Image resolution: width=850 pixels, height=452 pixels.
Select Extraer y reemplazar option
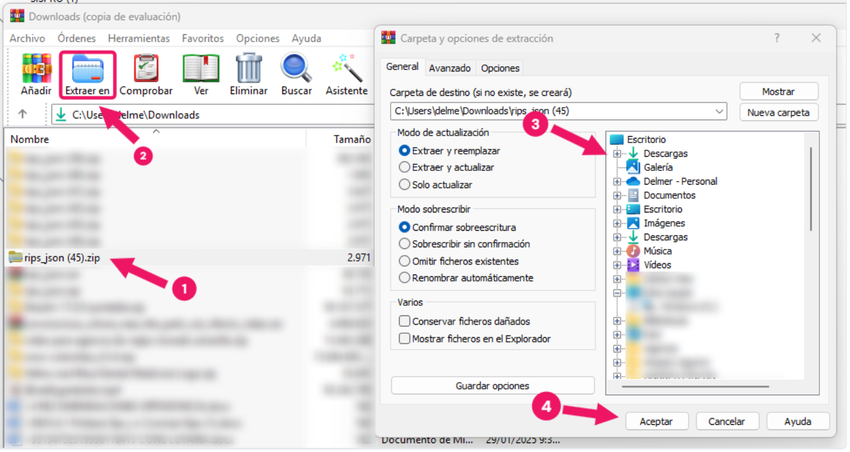(404, 150)
